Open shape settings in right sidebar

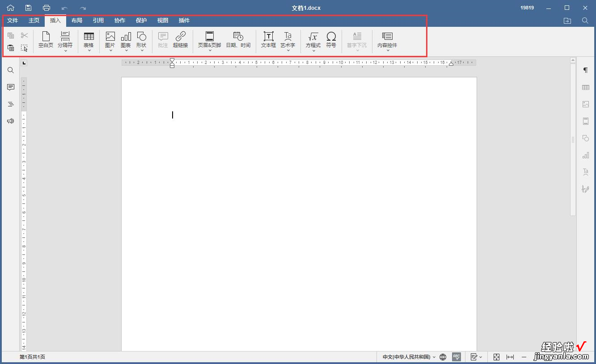pos(586,138)
